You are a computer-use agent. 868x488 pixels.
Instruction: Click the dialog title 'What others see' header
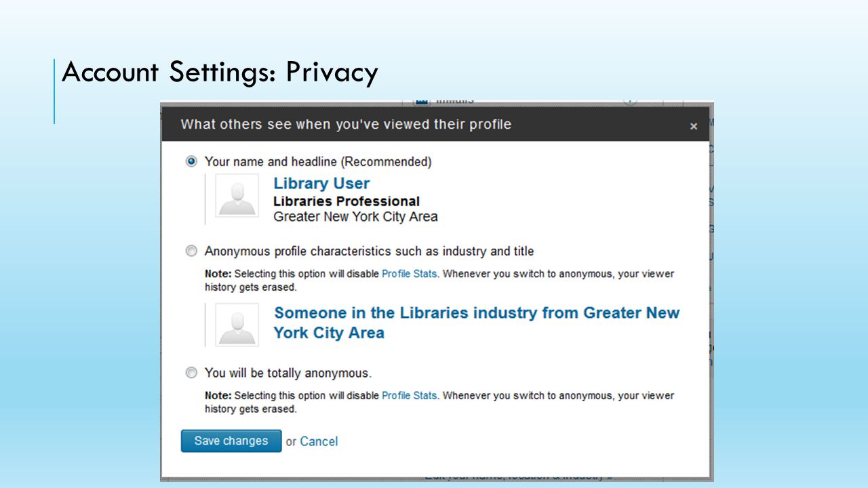[346, 124]
